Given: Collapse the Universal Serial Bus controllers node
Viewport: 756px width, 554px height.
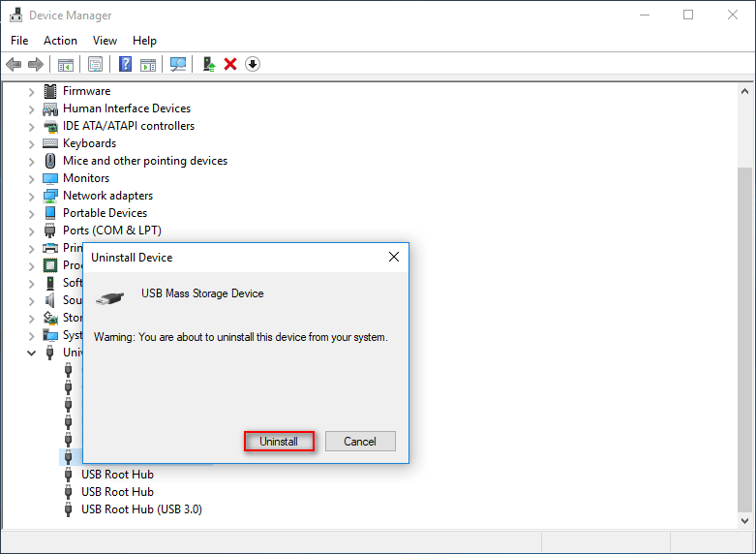Looking at the screenshot, I should 31,353.
